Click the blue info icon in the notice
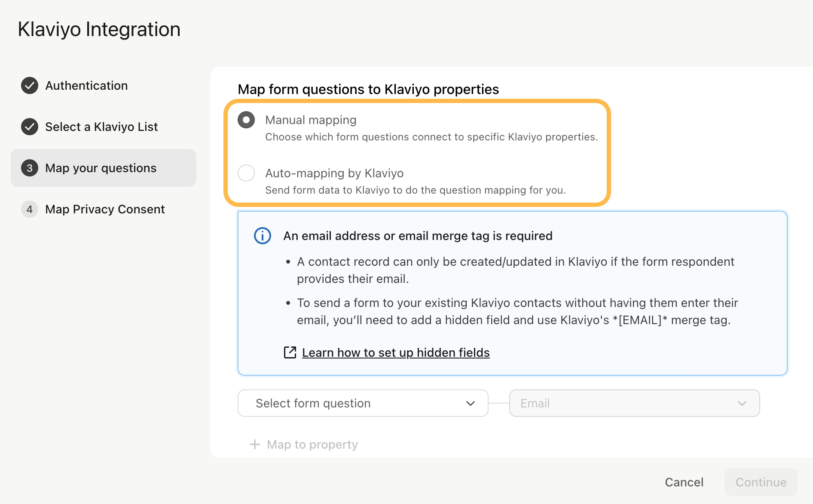 pyautogui.click(x=263, y=236)
